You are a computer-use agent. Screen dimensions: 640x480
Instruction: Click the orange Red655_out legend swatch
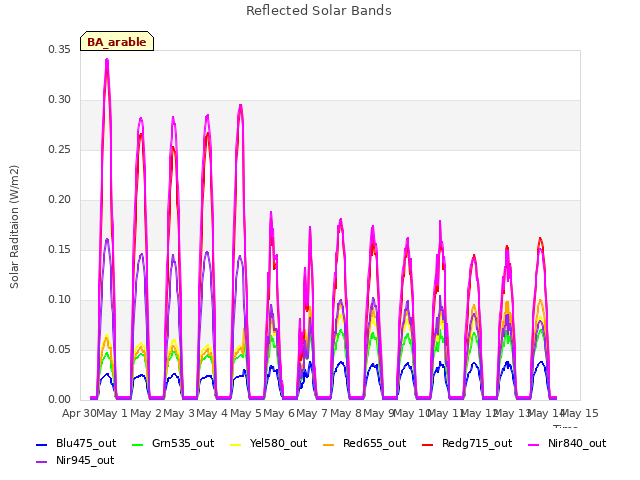[329, 444]
